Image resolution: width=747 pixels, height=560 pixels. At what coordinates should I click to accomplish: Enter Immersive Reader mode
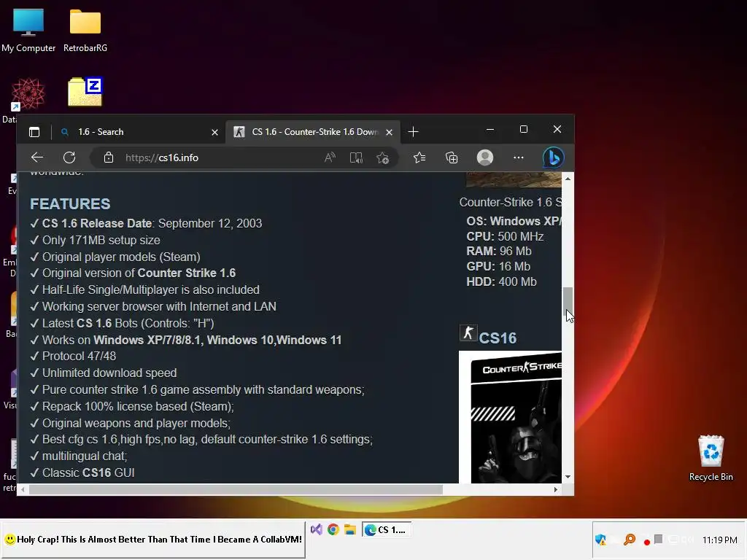coord(356,157)
